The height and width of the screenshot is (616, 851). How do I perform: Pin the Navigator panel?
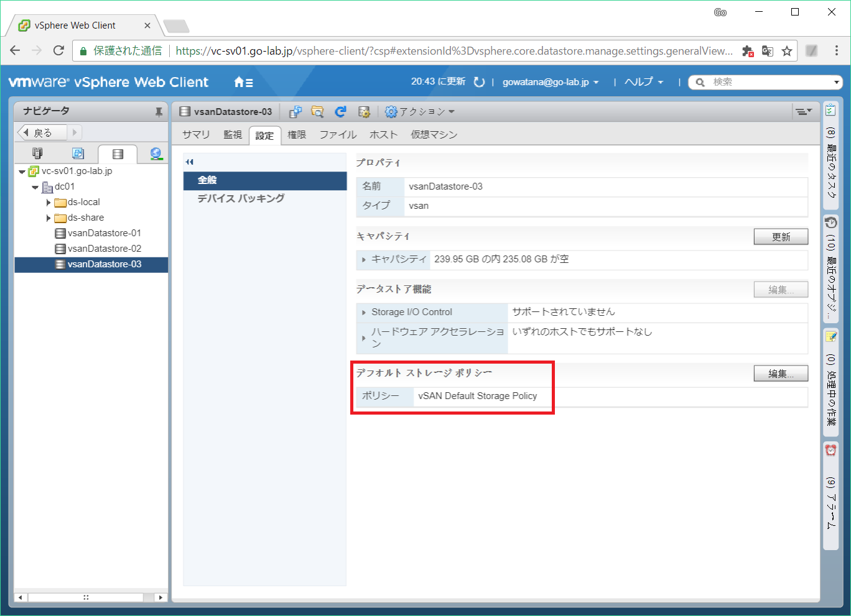click(x=159, y=112)
